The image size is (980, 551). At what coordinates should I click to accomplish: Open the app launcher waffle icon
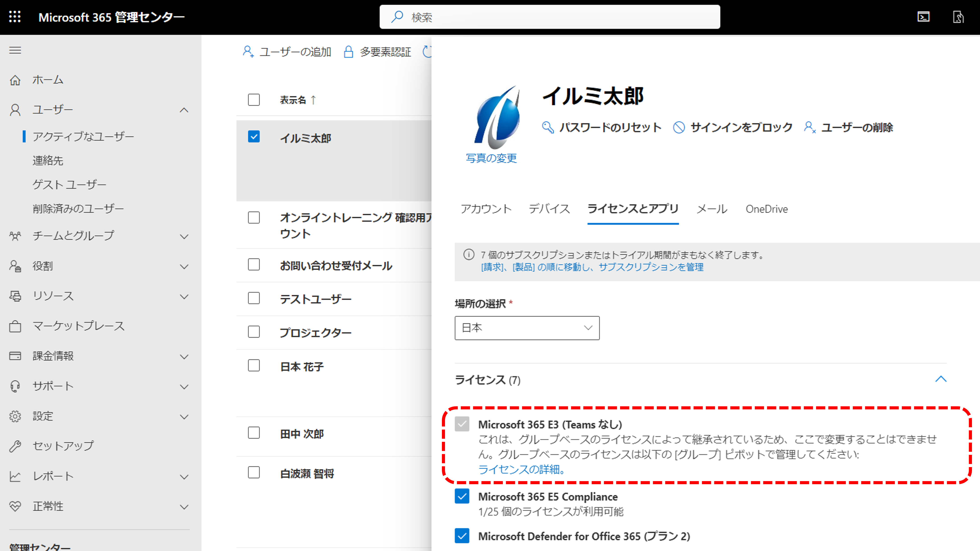15,17
